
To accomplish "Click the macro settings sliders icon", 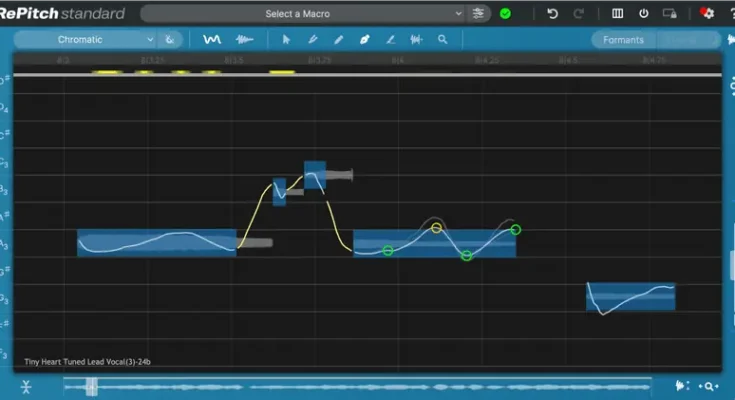I will [x=480, y=14].
